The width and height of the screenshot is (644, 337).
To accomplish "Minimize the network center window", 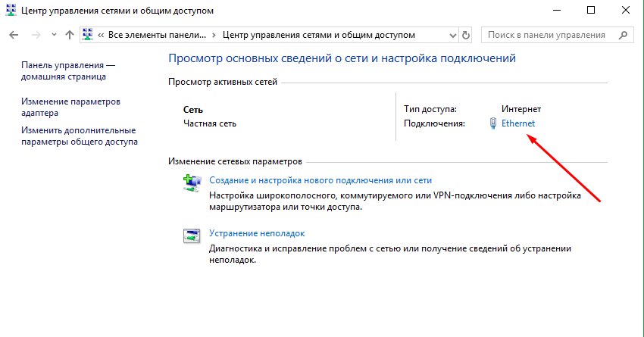I will (x=557, y=11).
